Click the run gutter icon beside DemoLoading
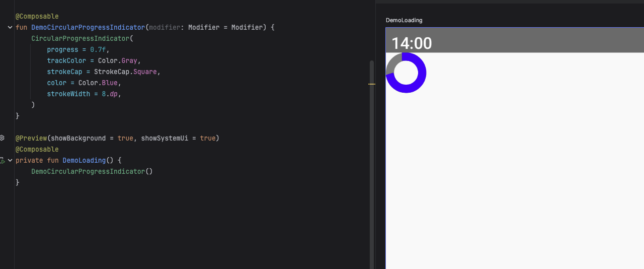Viewport: 644px width, 269px height. 3,161
